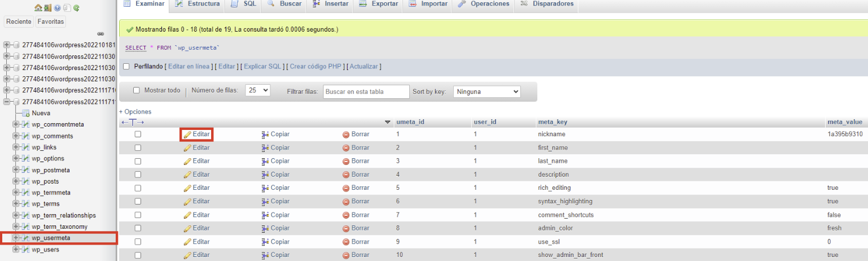This screenshot has height=261, width=868.
Task: Click the wp_links table icon
Action: point(25,147)
